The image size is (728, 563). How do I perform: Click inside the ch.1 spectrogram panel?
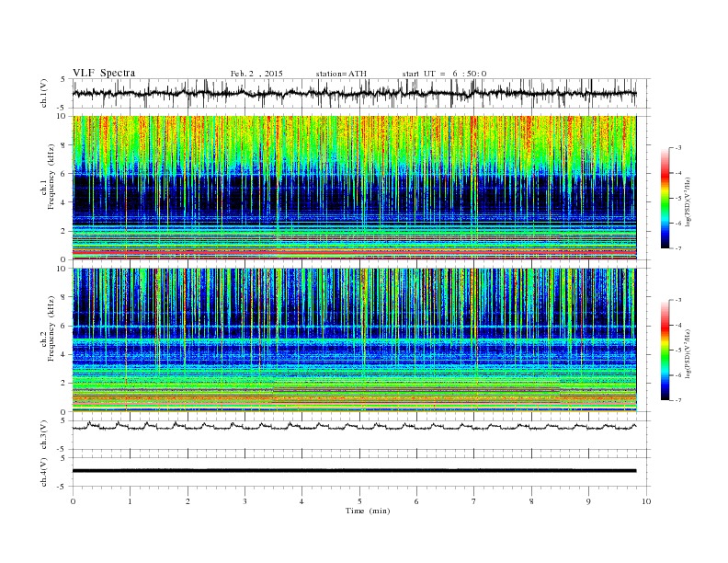point(354,188)
